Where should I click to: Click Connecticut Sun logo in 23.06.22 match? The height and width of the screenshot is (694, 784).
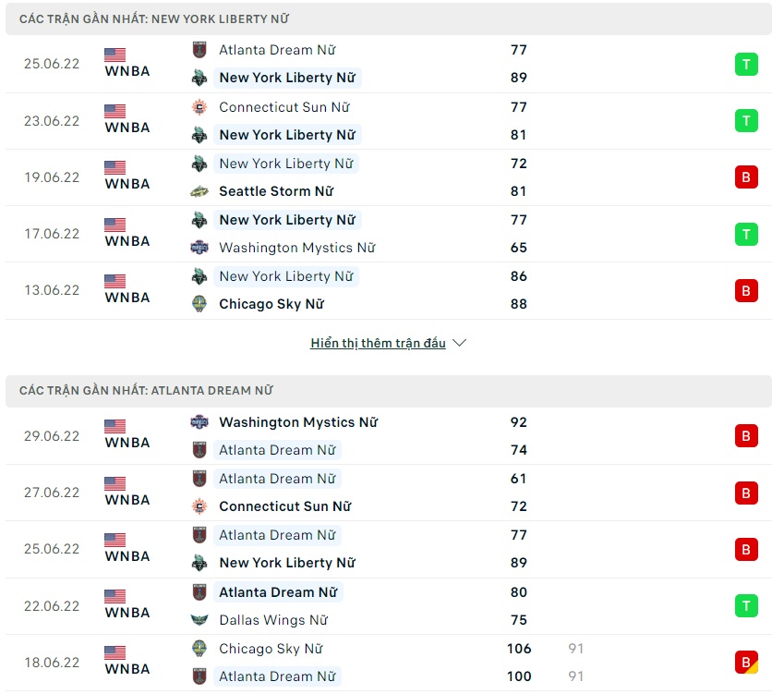point(199,107)
